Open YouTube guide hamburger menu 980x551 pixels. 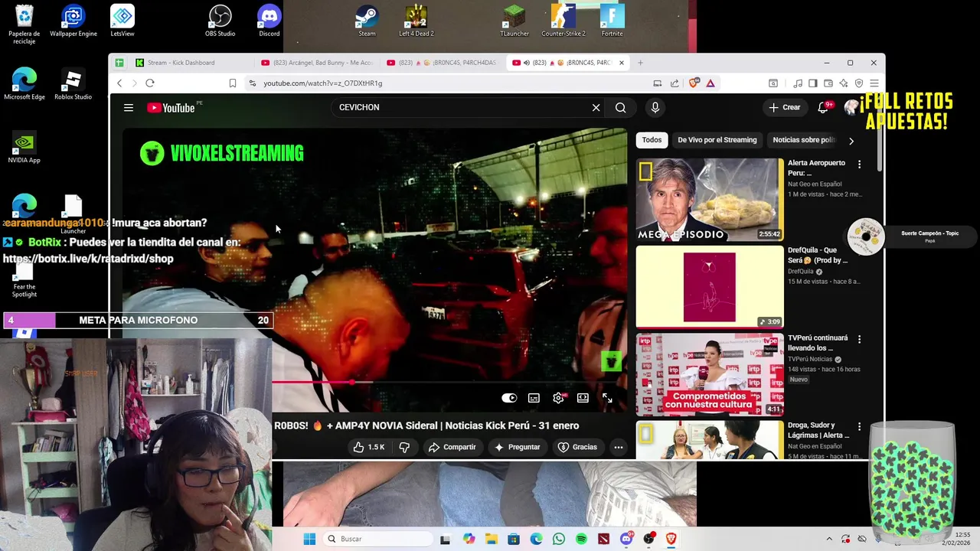(x=129, y=108)
